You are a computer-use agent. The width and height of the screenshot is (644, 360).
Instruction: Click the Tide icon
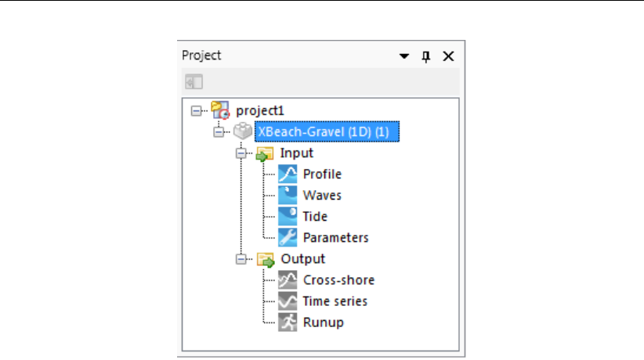point(288,216)
